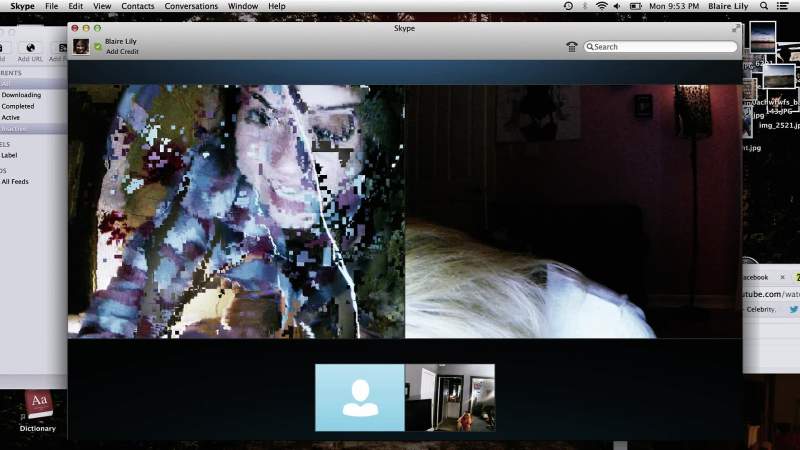The height and width of the screenshot is (450, 800).
Task: Click the Add Credit link
Action: pos(122,52)
